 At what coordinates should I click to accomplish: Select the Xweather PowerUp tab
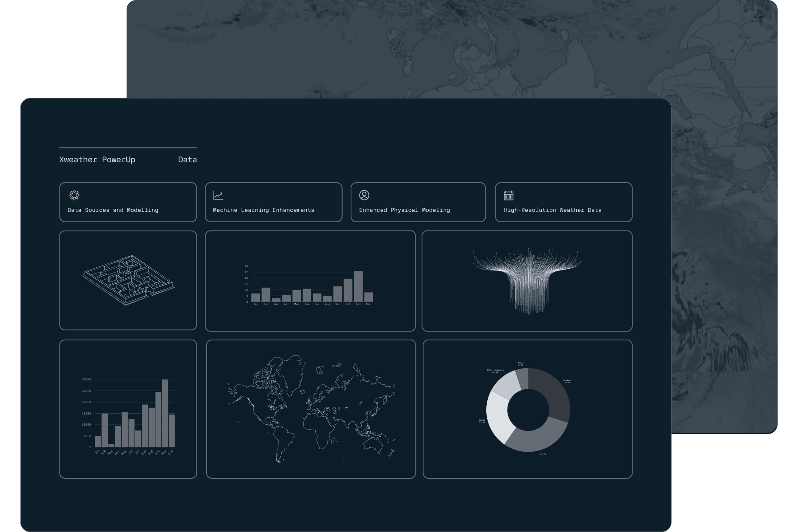click(x=98, y=160)
